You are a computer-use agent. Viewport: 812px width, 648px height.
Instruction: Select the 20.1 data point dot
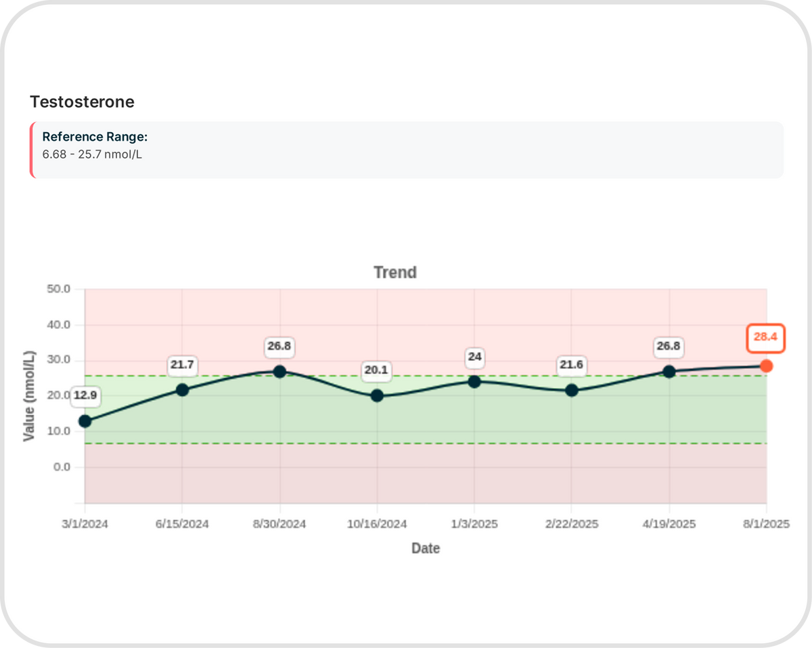[377, 395]
